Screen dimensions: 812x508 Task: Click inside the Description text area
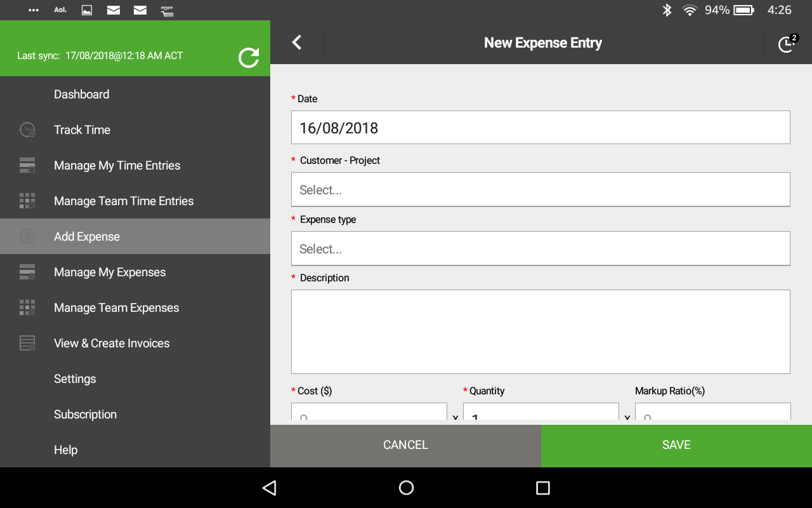[540, 331]
